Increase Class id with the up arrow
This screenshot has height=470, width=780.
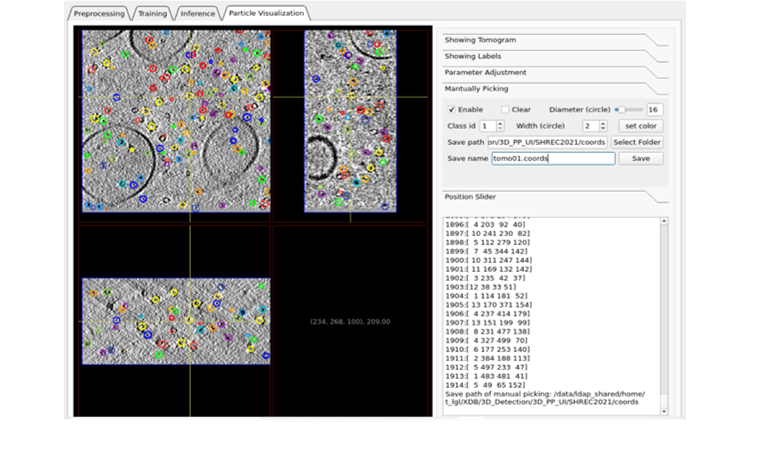coord(500,123)
